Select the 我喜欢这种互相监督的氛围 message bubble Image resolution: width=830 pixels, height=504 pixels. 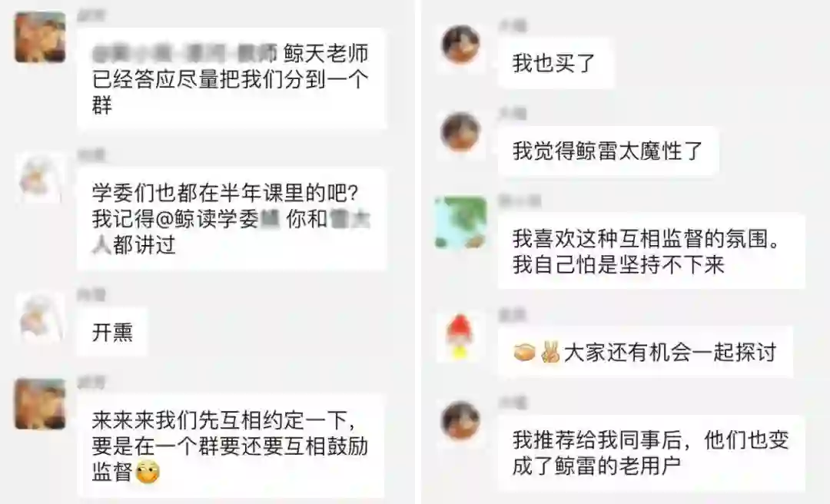[x=651, y=251]
